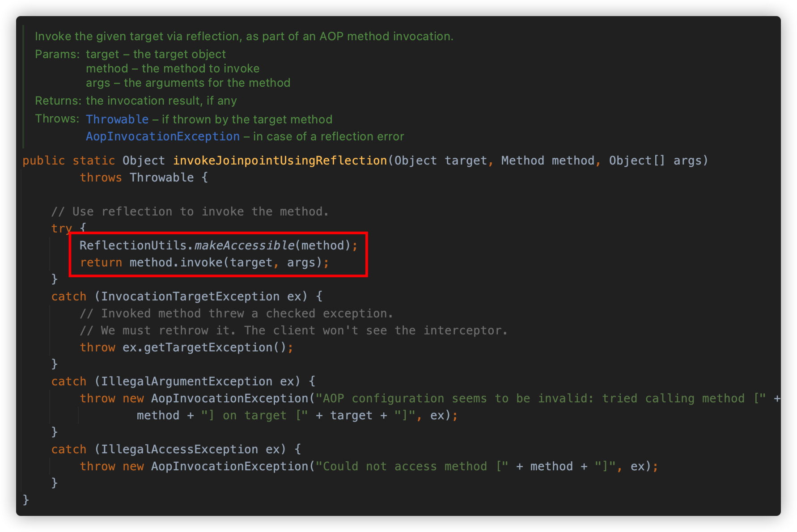Viewport: 797px width, 532px height.
Task: Click the Method type in the signature parameters
Action: (x=522, y=160)
